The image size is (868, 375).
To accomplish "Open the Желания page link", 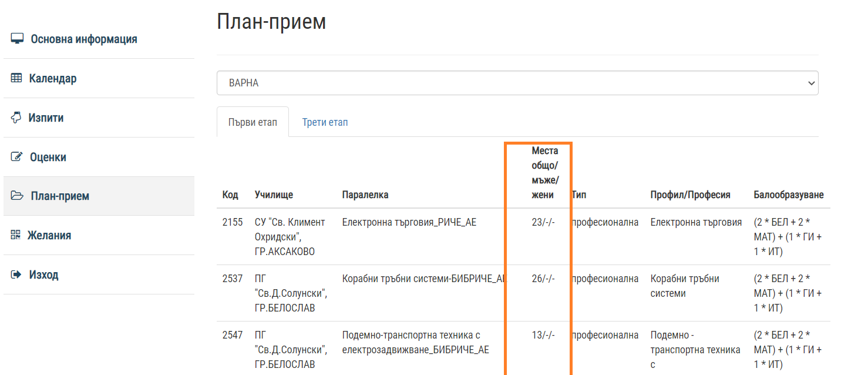I will (x=49, y=235).
